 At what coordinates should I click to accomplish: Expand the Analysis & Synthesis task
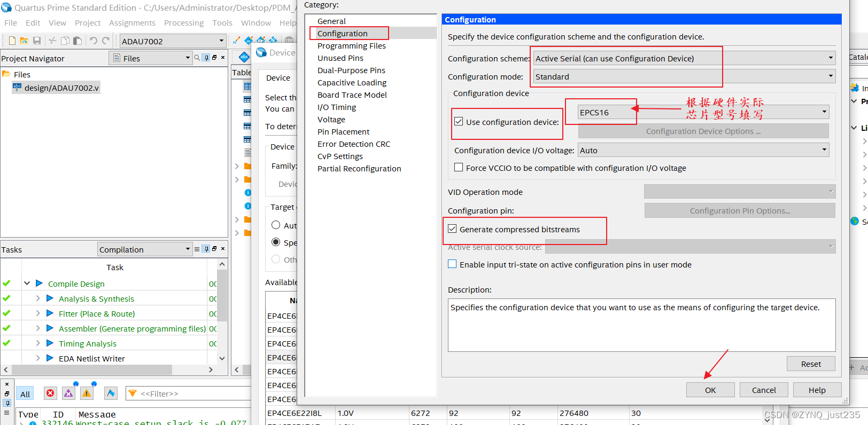37,298
